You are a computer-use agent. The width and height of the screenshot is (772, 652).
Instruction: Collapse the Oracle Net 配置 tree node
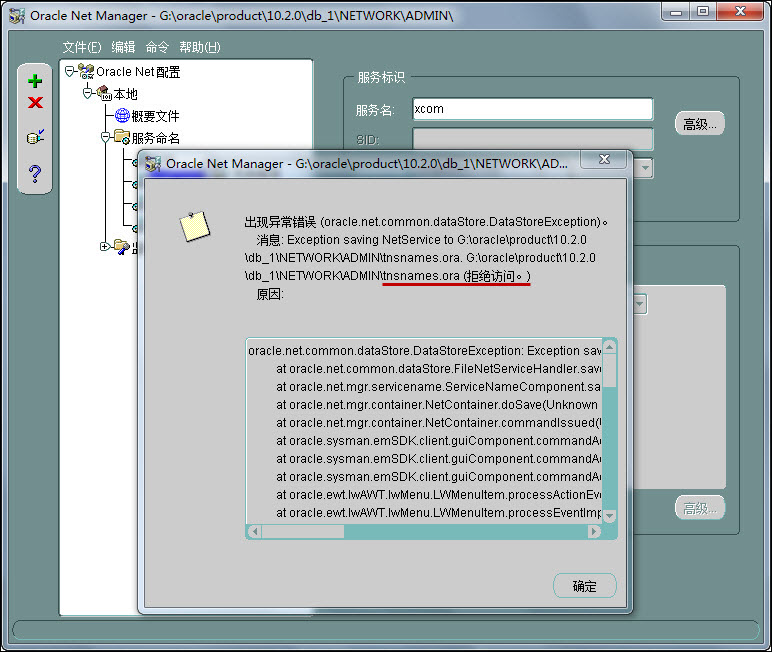[69, 72]
